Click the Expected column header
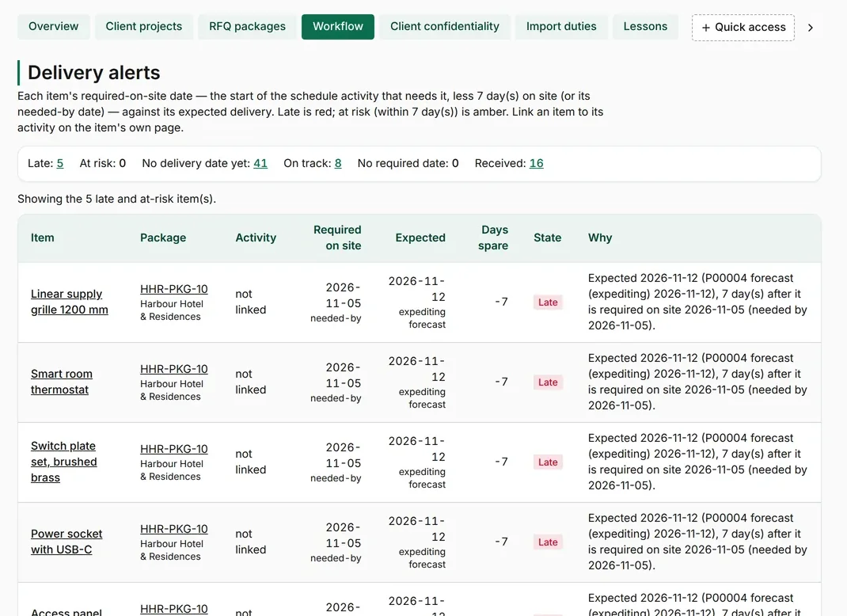847x616 pixels. click(420, 238)
